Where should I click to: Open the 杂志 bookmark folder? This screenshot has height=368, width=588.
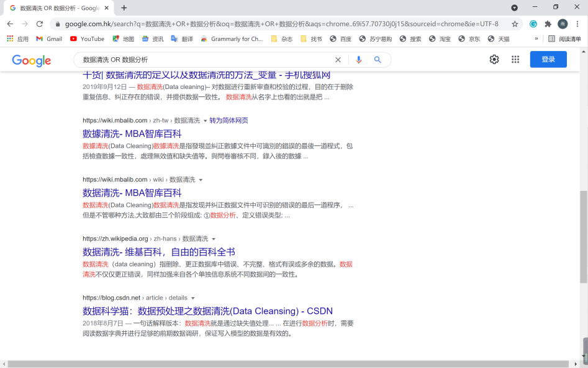click(x=282, y=39)
